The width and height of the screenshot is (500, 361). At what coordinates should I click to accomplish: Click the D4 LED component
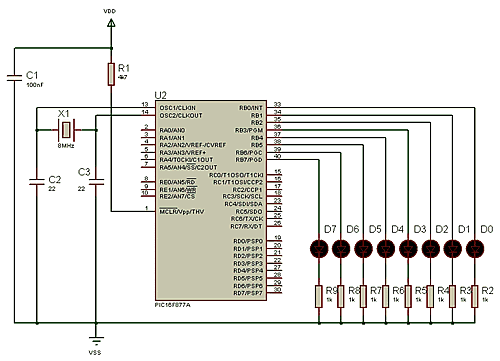(x=386, y=249)
